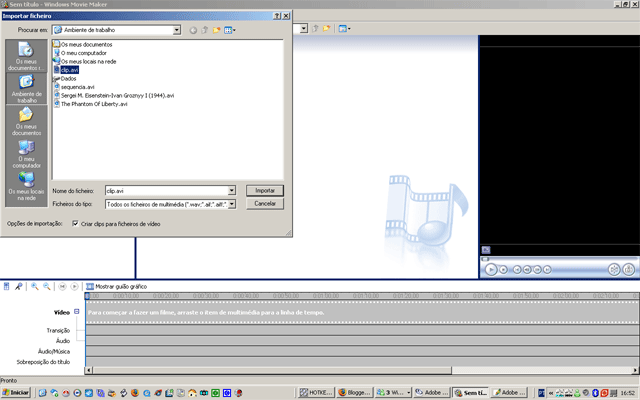Viewport: 640px width, 400px height.
Task: Click the Bluetooth system tray icon
Action: (x=595, y=393)
